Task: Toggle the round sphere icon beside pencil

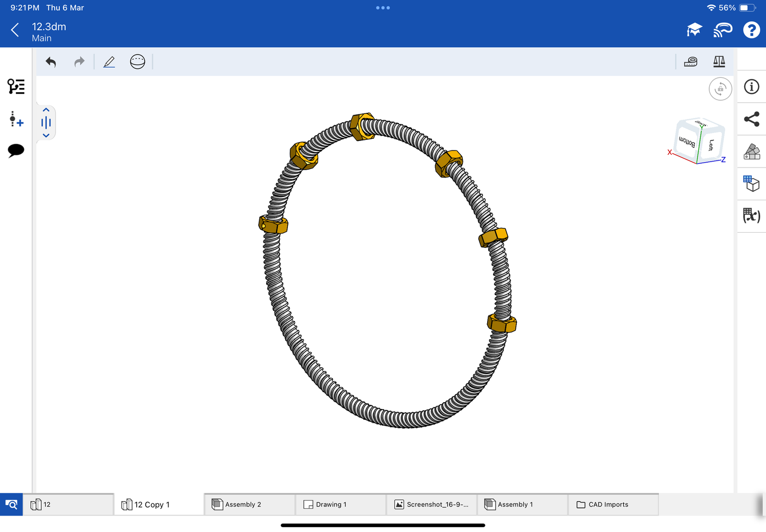Action: tap(137, 62)
